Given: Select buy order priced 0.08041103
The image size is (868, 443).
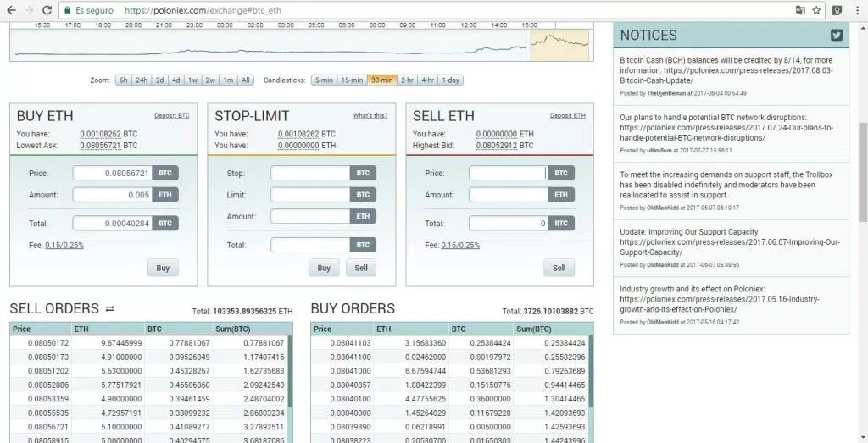Looking at the screenshot, I should (451, 343).
